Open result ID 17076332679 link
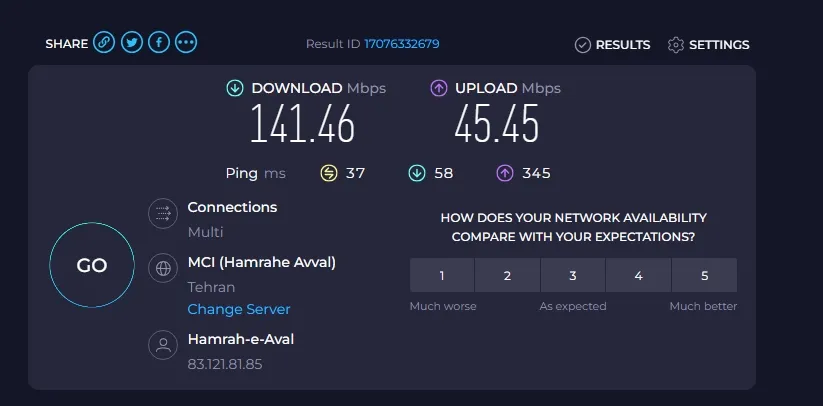Viewport: 823px width, 406px height. pos(402,44)
